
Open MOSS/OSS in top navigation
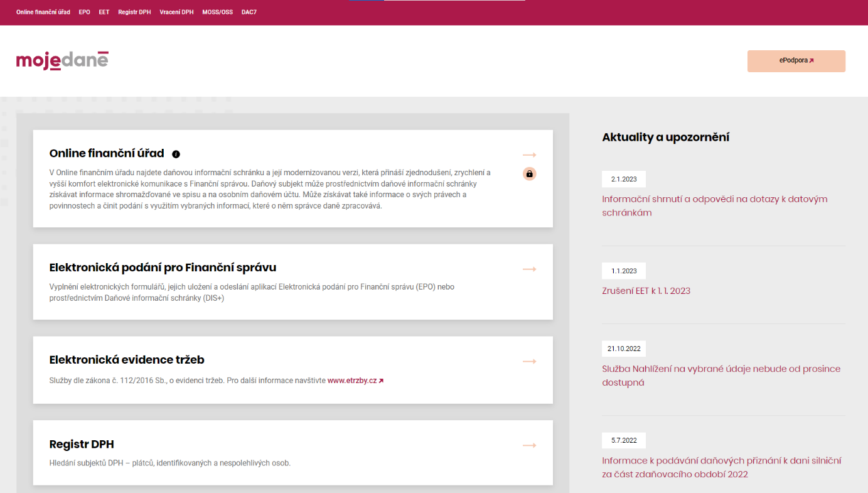pos(217,12)
